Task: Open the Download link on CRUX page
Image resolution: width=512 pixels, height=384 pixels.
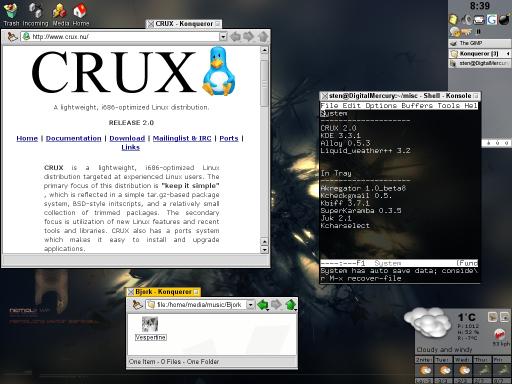Action: click(x=127, y=138)
